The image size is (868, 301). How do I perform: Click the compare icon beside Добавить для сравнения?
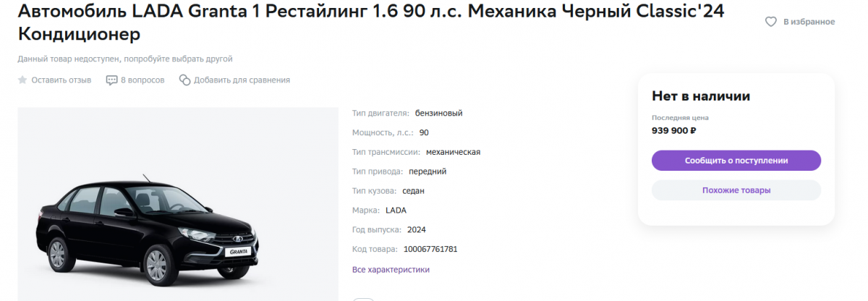point(184,80)
